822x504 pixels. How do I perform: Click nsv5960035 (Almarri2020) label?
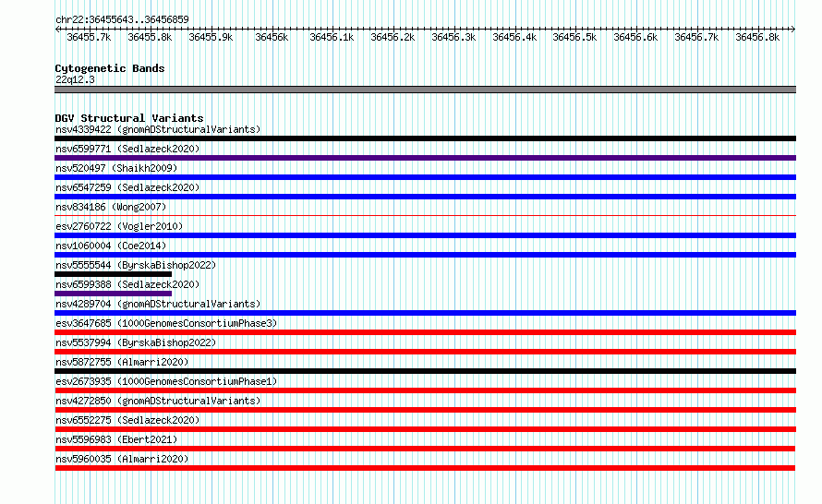point(122,459)
